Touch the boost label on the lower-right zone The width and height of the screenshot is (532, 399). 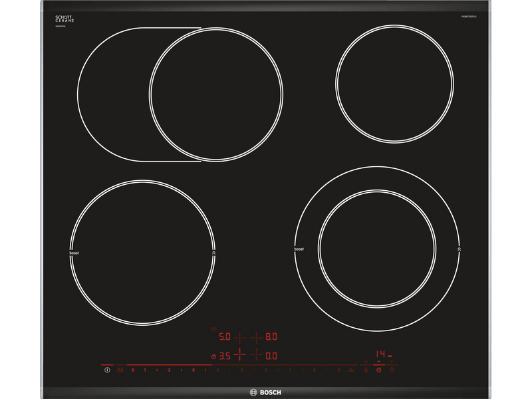pos(299,249)
